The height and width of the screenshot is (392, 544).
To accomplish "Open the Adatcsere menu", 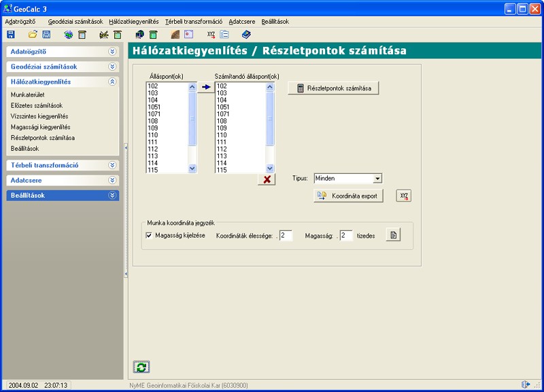I will point(242,22).
